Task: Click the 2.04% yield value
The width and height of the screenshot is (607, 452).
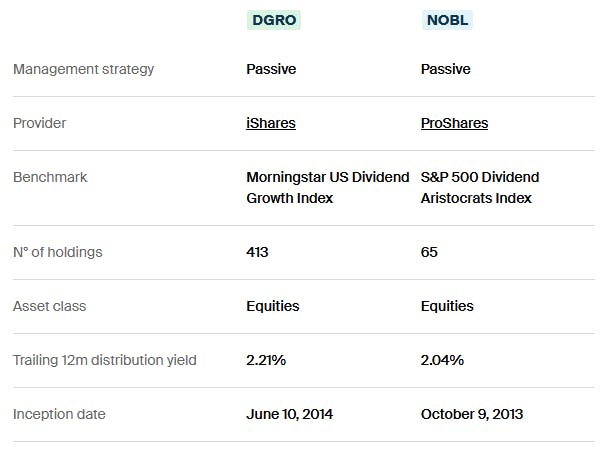Action: coord(442,360)
